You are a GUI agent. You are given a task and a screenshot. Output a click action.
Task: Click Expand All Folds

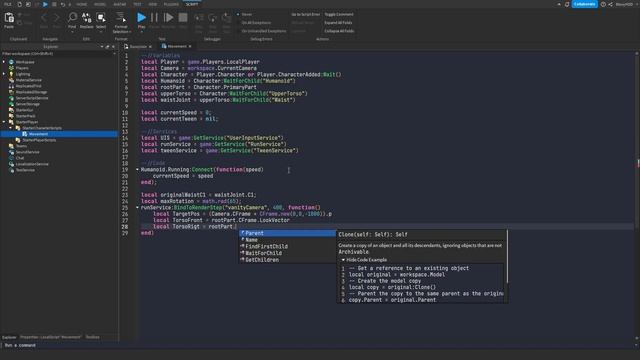click(x=338, y=23)
